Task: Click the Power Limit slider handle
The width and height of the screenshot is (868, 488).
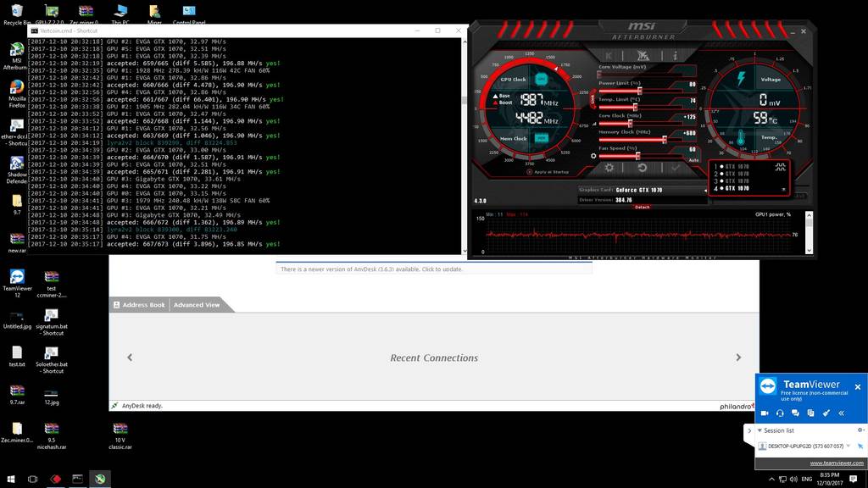Action: tap(639, 91)
